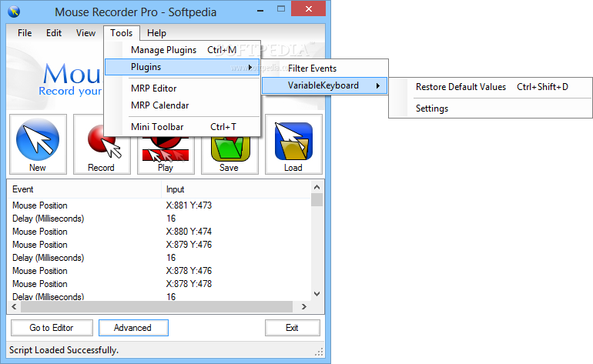Click the Mouse Recorder Pro title bar icon
The width and height of the screenshot is (593, 364).
(14, 12)
